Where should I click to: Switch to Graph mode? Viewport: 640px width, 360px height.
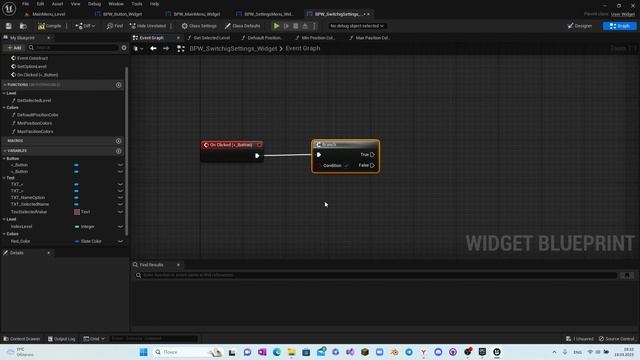pos(620,26)
